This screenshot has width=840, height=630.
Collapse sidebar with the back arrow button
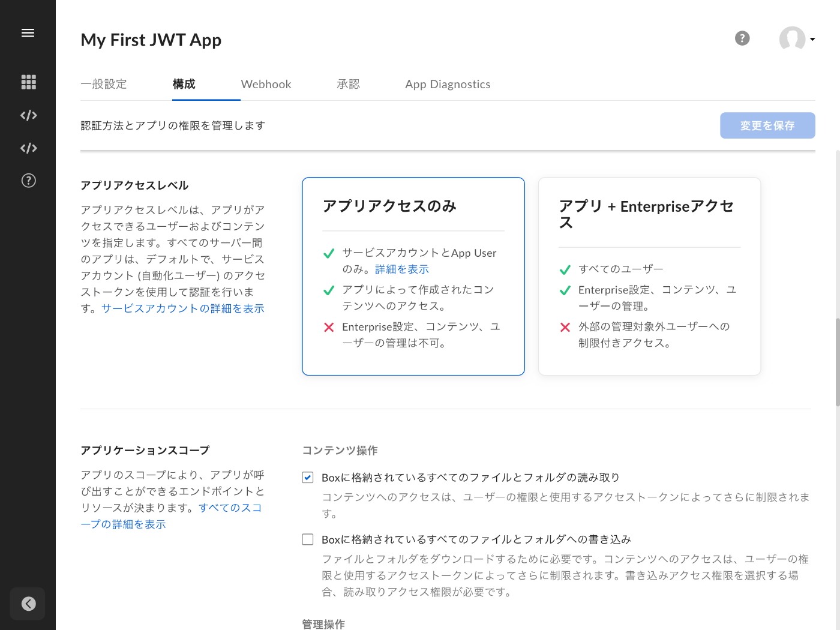click(28, 604)
